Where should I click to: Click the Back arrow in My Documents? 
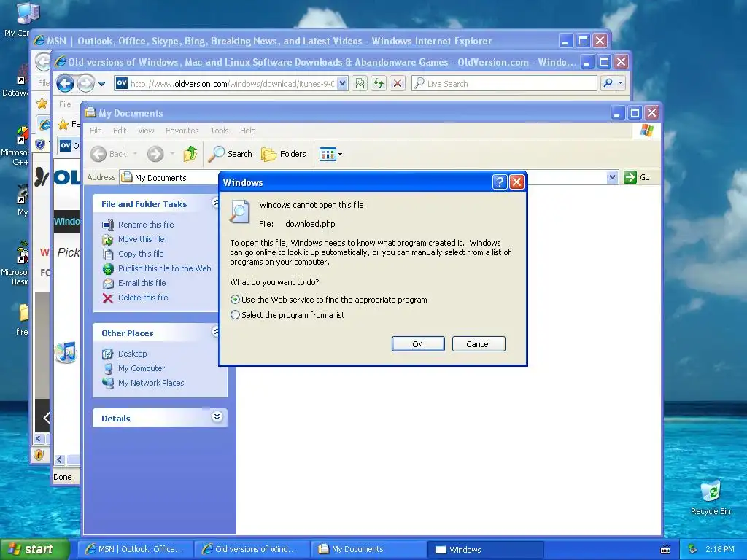(98, 154)
